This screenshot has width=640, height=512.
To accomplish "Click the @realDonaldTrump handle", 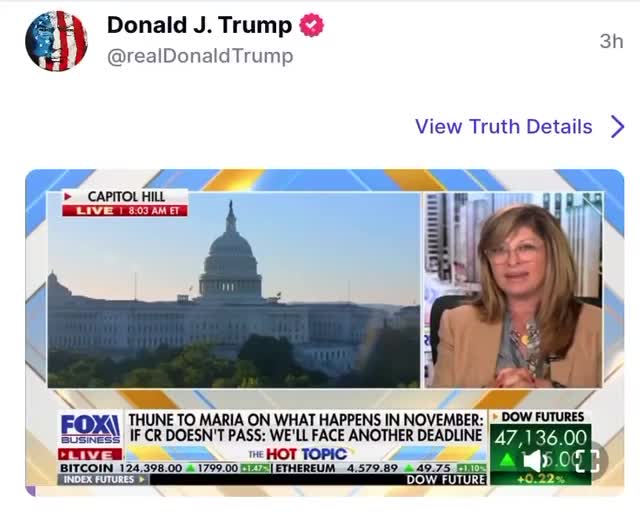I will 200,56.
